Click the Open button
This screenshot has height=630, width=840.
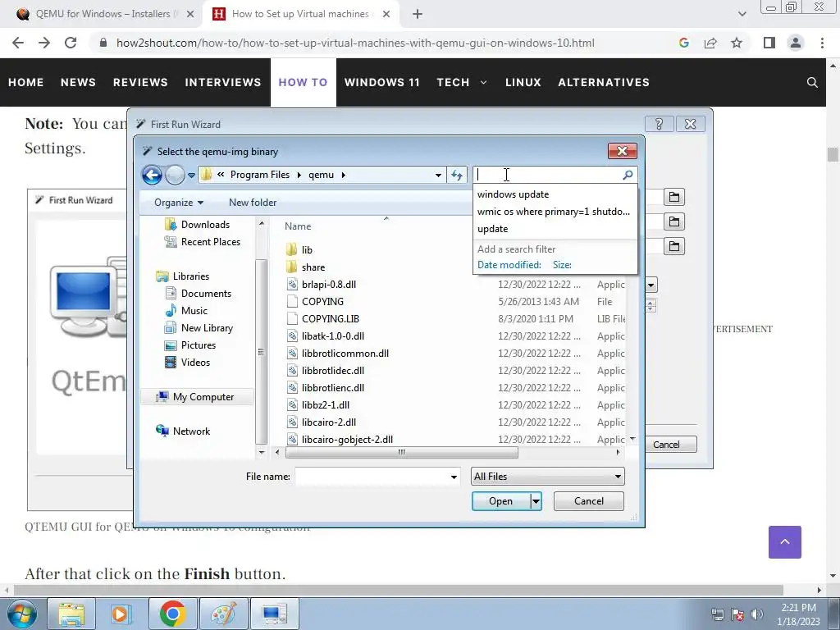point(501,501)
